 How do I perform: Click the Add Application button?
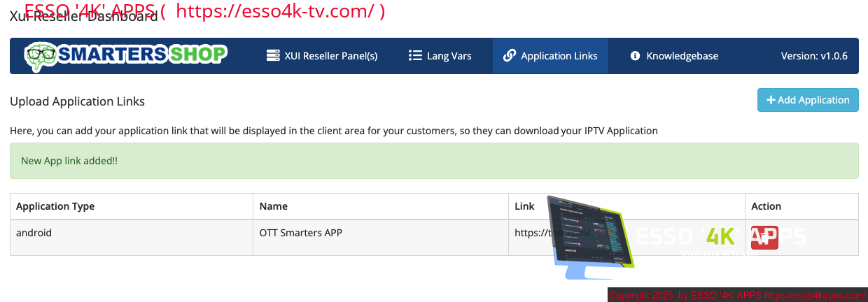pyautogui.click(x=808, y=100)
